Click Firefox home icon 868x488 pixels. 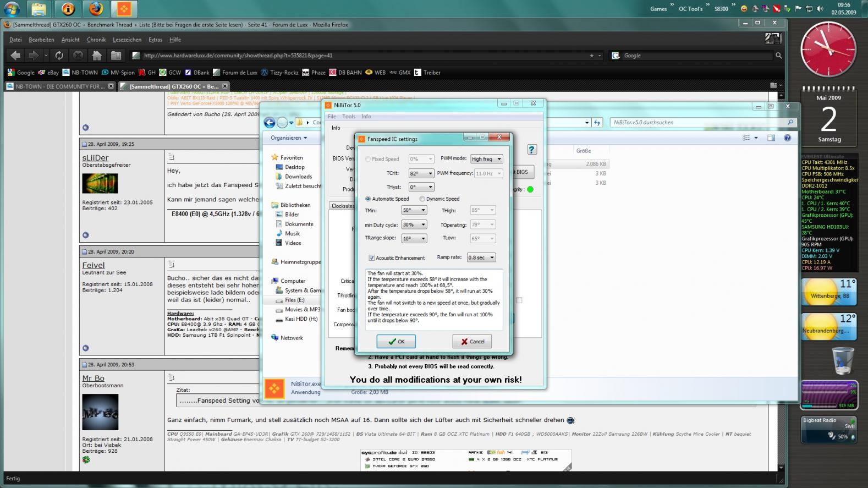pos(97,55)
